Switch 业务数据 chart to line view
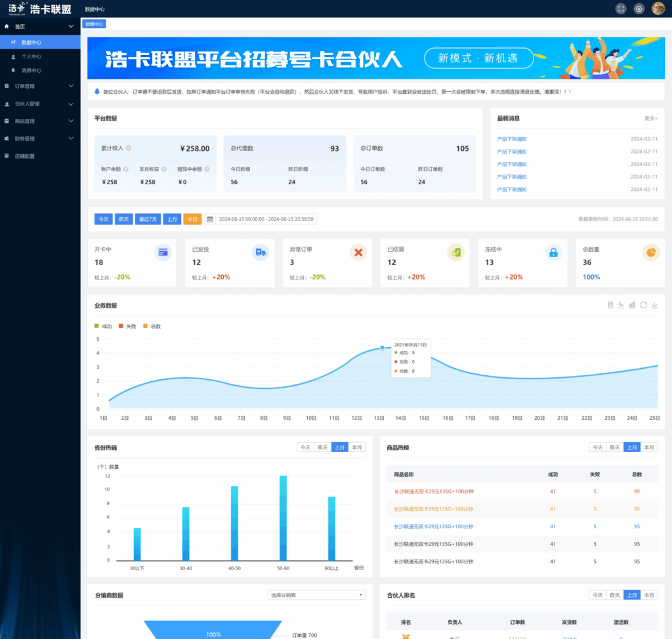The image size is (672, 639). 621,305
